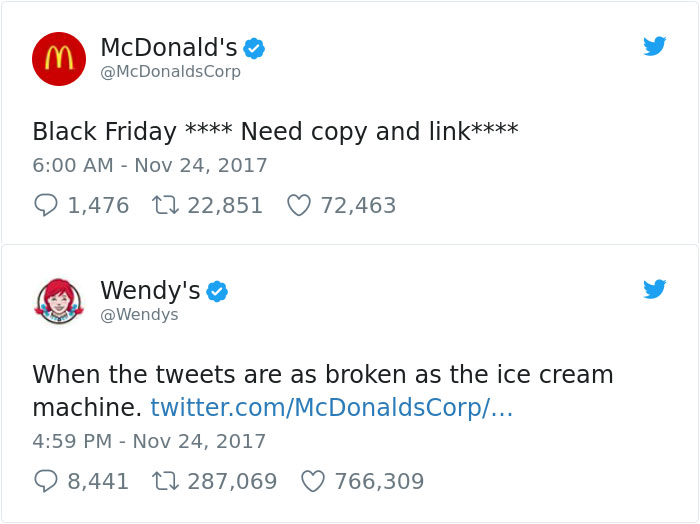This screenshot has width=700, height=524.
Task: Open the twitter.com/McDonaldsCorp link
Action: tap(331, 407)
